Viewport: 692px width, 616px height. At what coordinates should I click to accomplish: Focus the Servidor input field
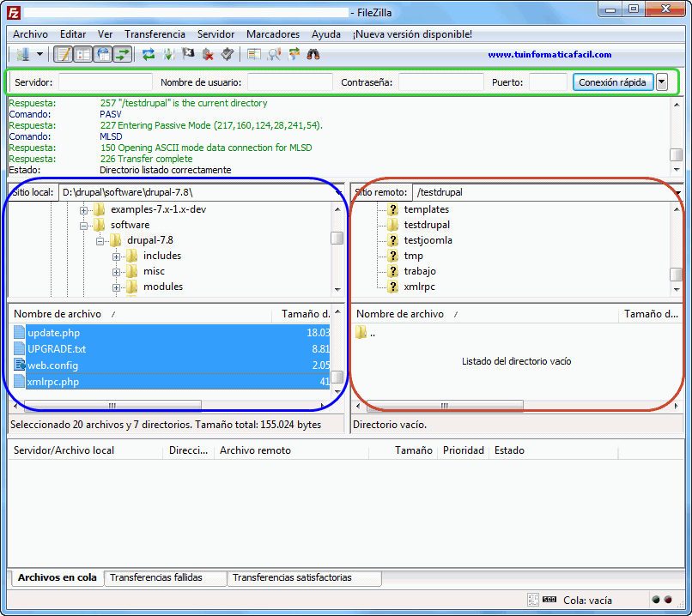tap(106, 82)
